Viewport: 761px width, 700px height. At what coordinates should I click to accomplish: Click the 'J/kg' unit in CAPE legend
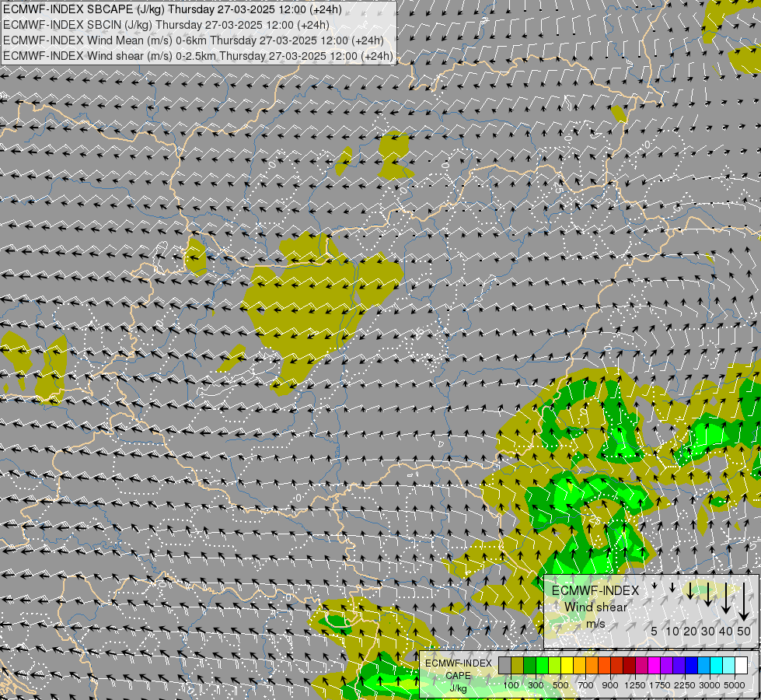458,688
